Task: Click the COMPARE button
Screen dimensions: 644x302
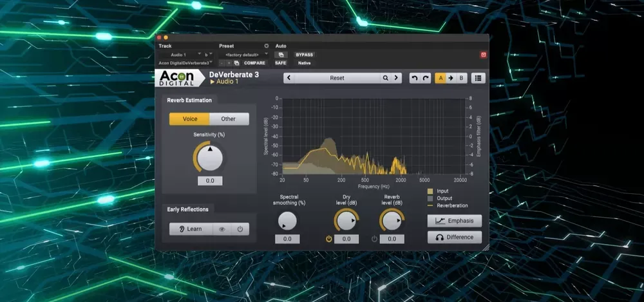Action: tap(254, 63)
